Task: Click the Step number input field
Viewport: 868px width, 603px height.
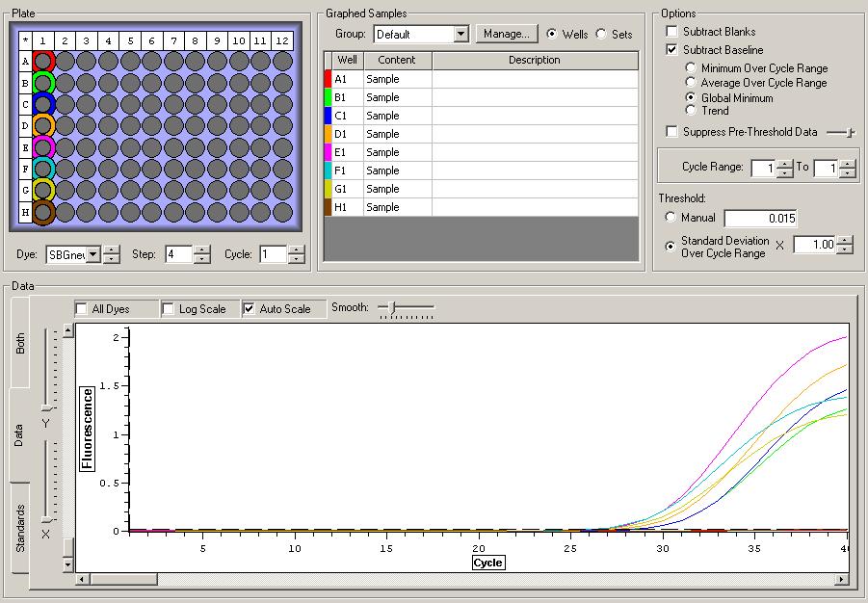Action: pos(179,254)
